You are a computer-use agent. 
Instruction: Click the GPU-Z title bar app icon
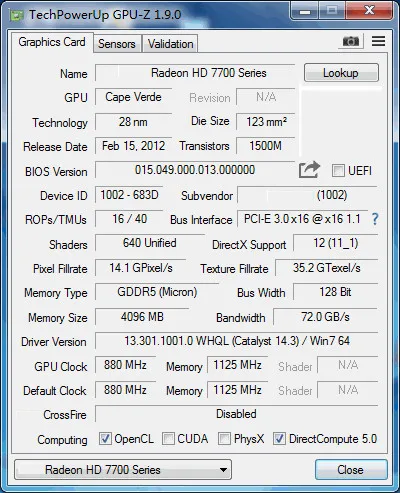pyautogui.click(x=16, y=15)
